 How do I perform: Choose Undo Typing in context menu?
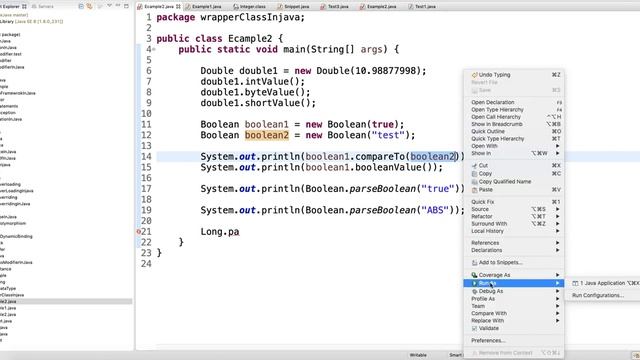coord(514,75)
